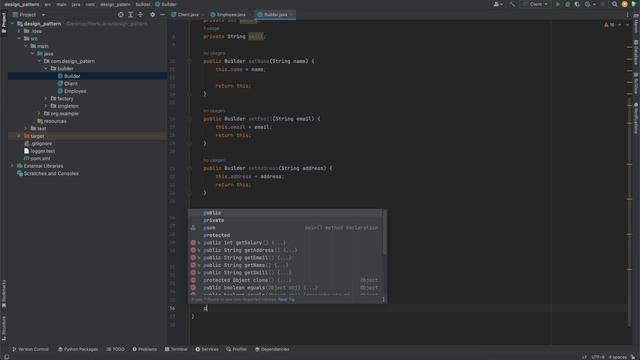Pick 'protected Object clone()' suggestion

[x=286, y=280]
